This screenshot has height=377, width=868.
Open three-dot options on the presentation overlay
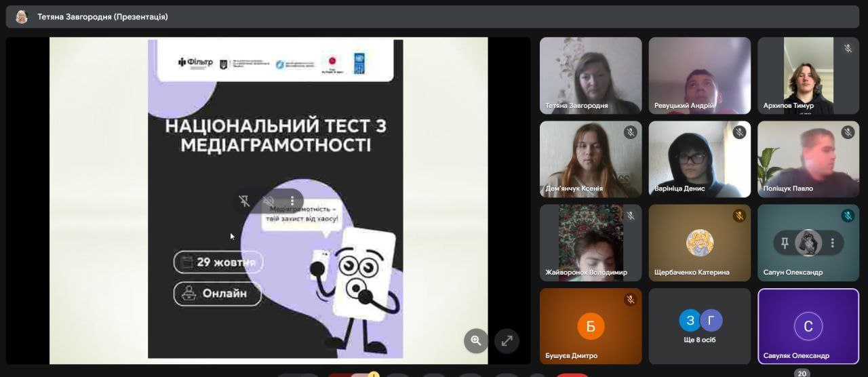coord(292,201)
